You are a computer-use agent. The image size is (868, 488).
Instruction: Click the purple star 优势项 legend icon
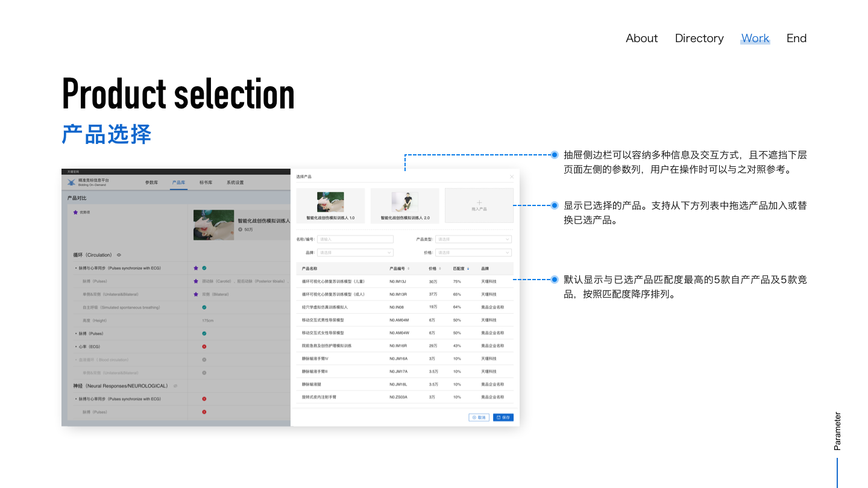click(75, 212)
